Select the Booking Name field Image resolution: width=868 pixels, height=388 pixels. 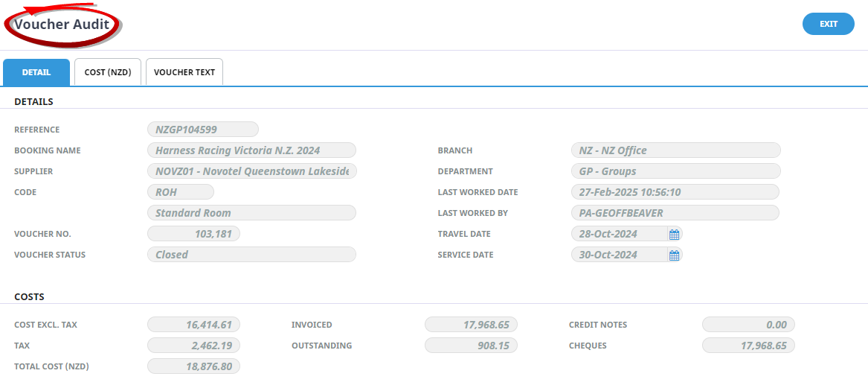[x=251, y=150]
